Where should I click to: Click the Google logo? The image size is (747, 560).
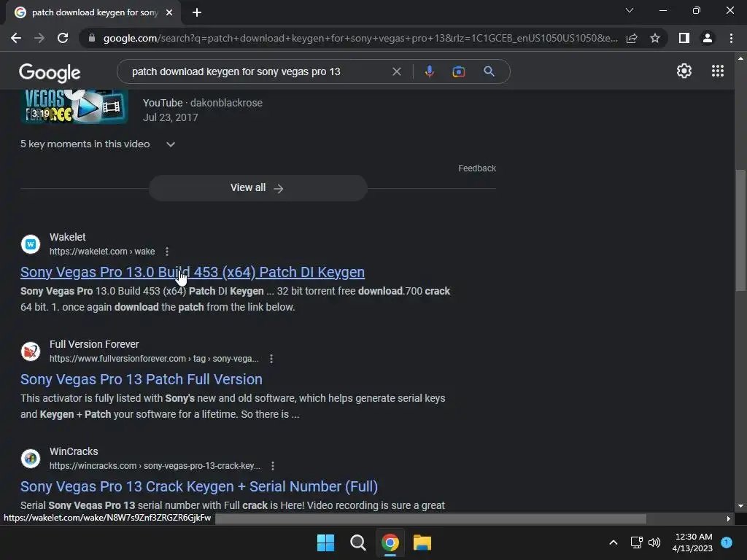click(x=50, y=72)
